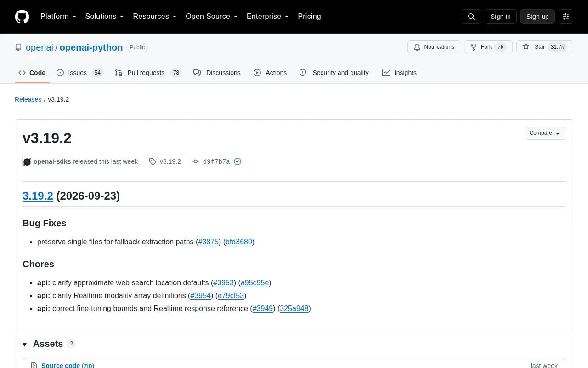Open Security and quality tab
Image resolution: width=588 pixels, height=368 pixels.
point(334,73)
